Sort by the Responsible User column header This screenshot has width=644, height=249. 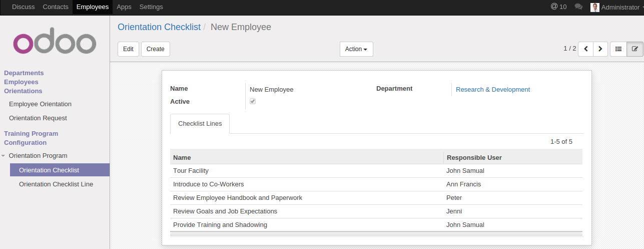point(474,157)
